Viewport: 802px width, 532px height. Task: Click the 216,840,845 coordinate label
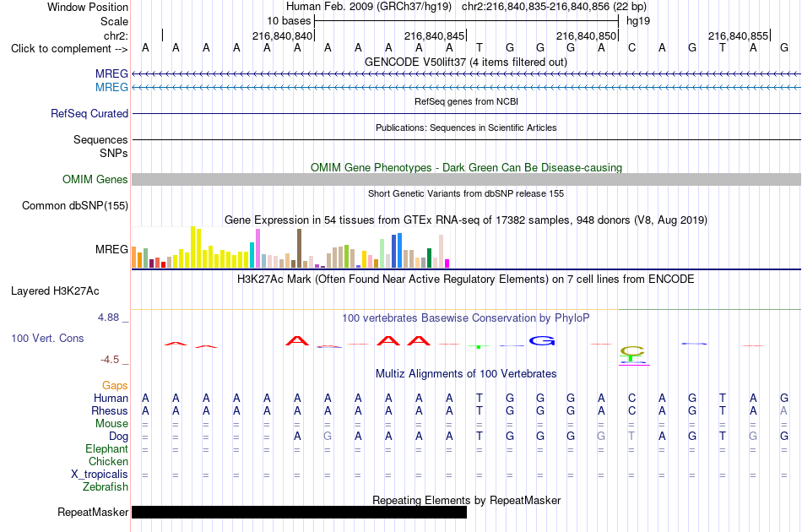tap(434, 35)
